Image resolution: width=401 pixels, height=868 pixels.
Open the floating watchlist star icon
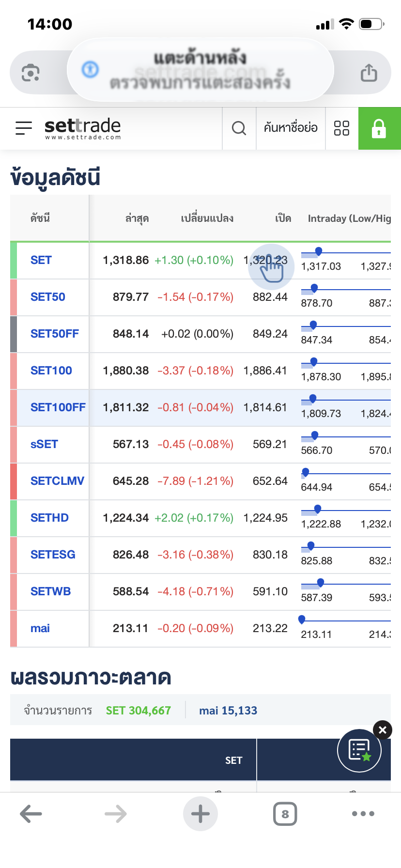359,750
